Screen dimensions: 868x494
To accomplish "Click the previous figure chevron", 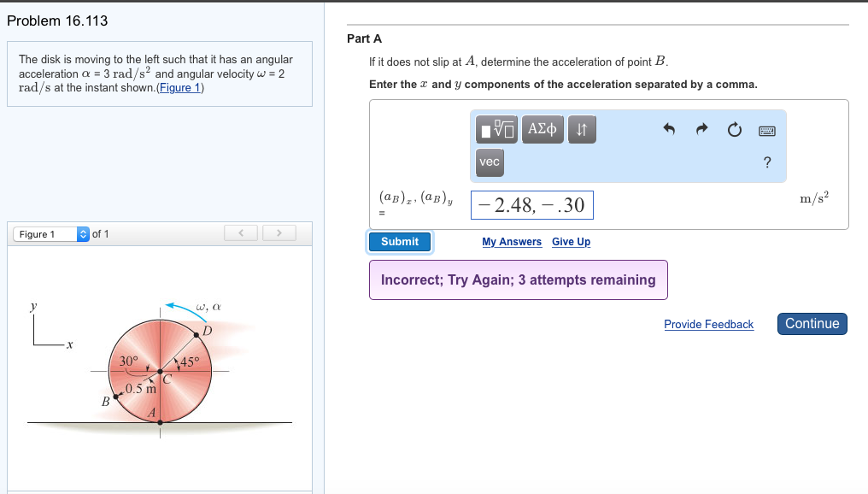I will click(x=240, y=232).
